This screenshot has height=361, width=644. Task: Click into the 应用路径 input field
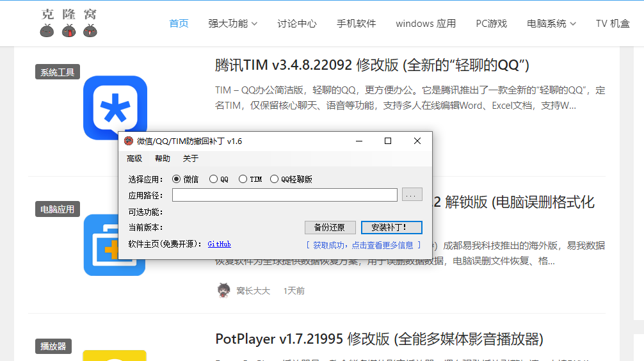(285, 195)
